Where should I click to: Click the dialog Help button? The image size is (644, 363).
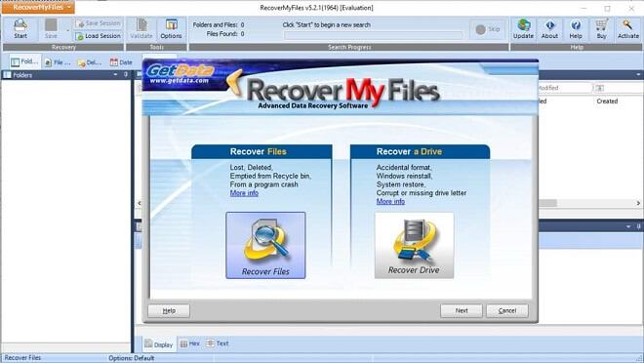(169, 311)
